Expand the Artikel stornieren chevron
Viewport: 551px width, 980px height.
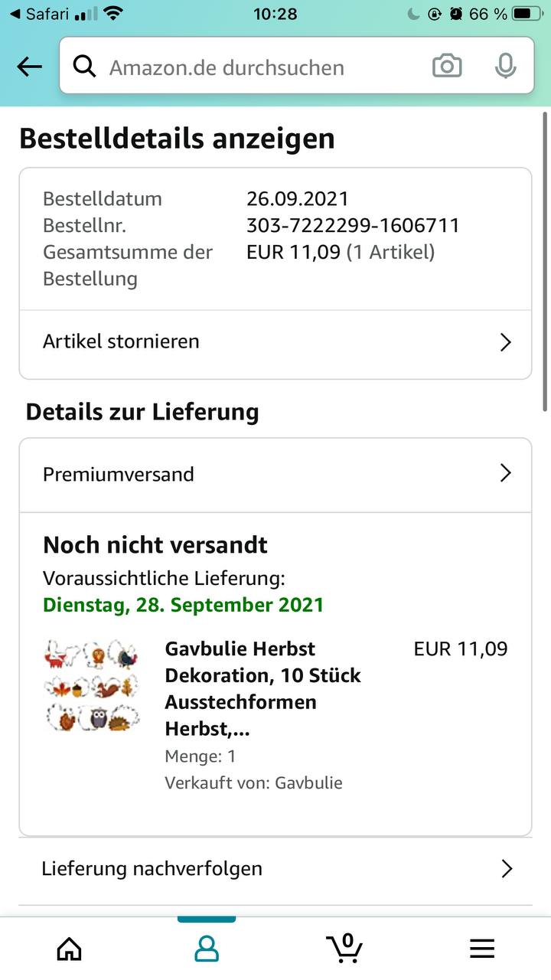[x=505, y=341]
